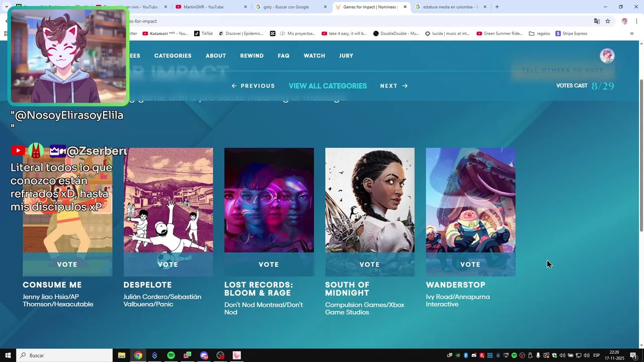The width and height of the screenshot is (644, 362).
Task: Vote for Wanderstop
Action: (x=470, y=264)
